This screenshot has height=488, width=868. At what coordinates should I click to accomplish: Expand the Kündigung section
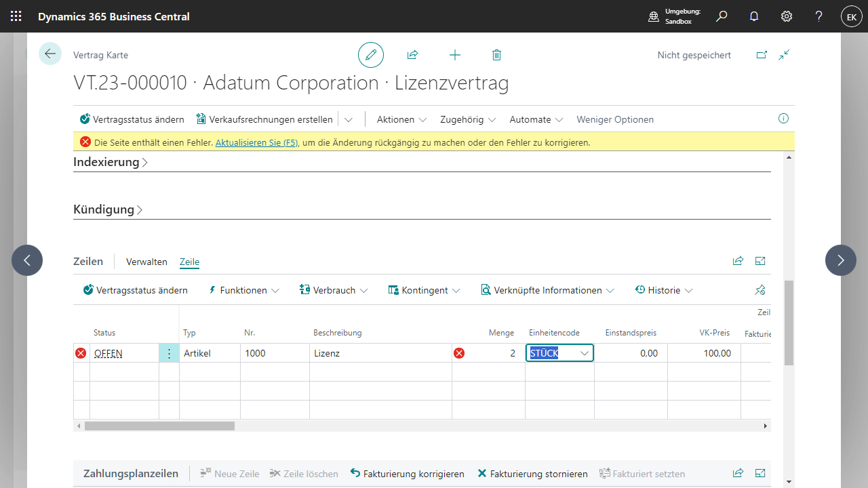pos(108,209)
